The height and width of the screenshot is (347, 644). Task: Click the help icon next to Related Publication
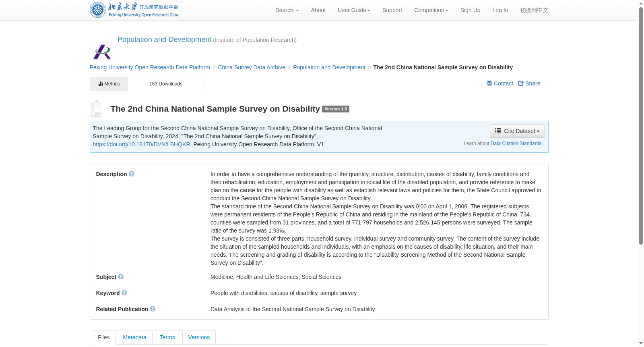click(x=153, y=309)
